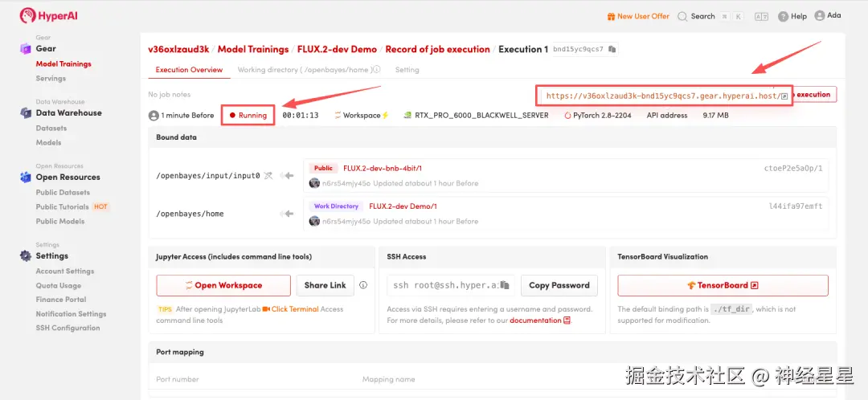Click the No job notes text
The height and width of the screenshot is (400, 868).
170,95
